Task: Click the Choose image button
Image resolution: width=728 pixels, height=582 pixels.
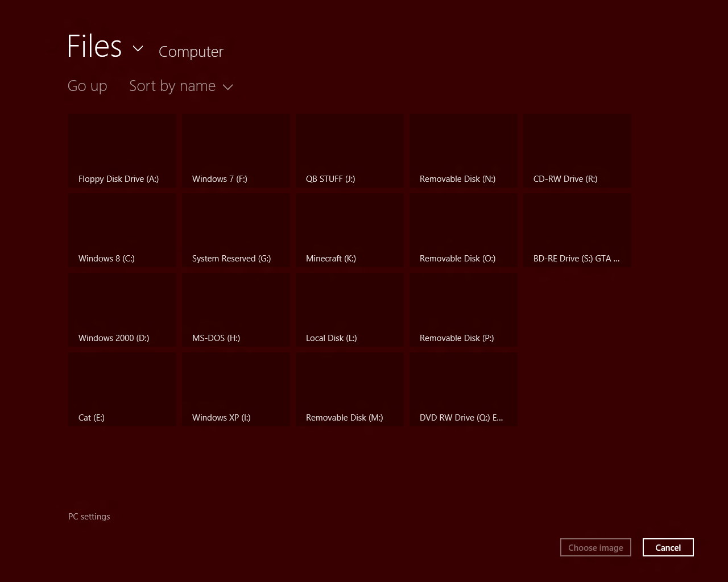Action: [x=595, y=547]
